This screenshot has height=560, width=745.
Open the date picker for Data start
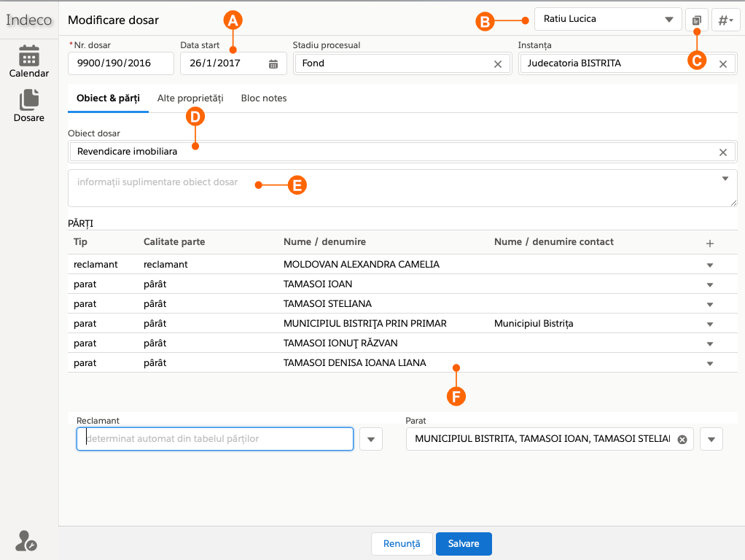click(273, 64)
